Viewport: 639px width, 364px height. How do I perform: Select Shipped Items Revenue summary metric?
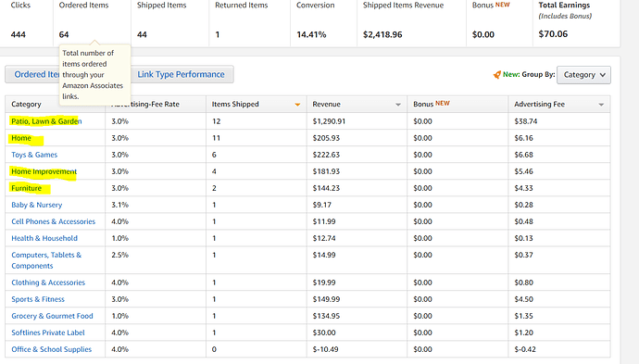[411, 22]
